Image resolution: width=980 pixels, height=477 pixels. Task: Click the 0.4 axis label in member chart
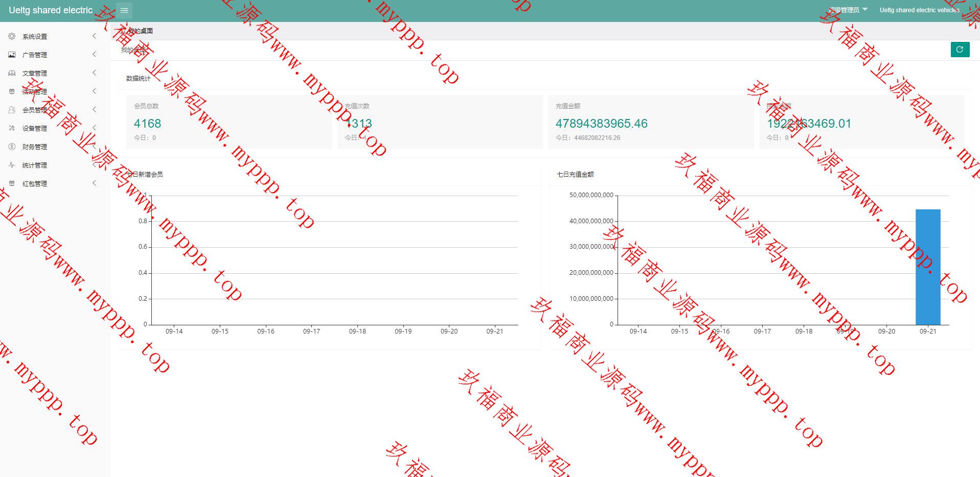tap(143, 273)
